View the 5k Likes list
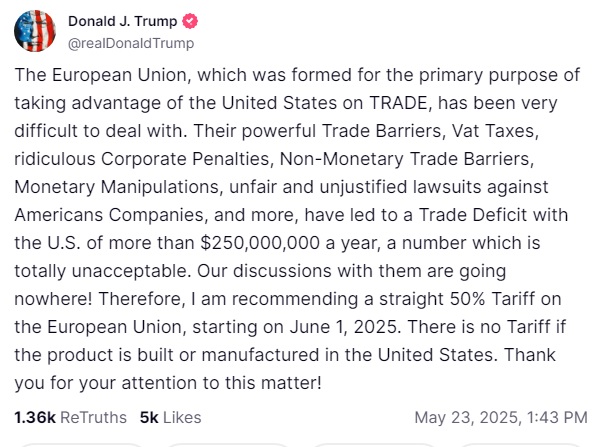This screenshot has height=447, width=602. pos(170,417)
